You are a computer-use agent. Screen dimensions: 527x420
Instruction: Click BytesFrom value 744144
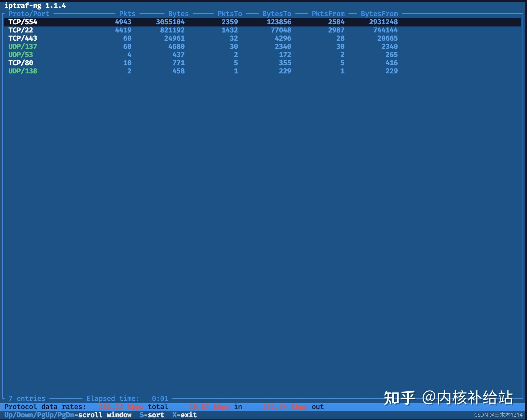click(x=385, y=30)
